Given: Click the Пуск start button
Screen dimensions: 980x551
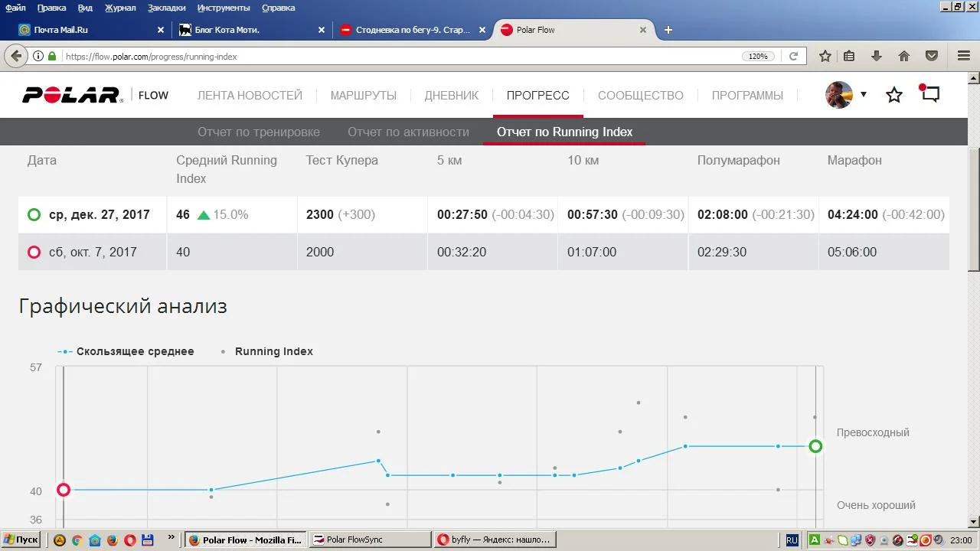Looking at the screenshot, I should [x=21, y=540].
